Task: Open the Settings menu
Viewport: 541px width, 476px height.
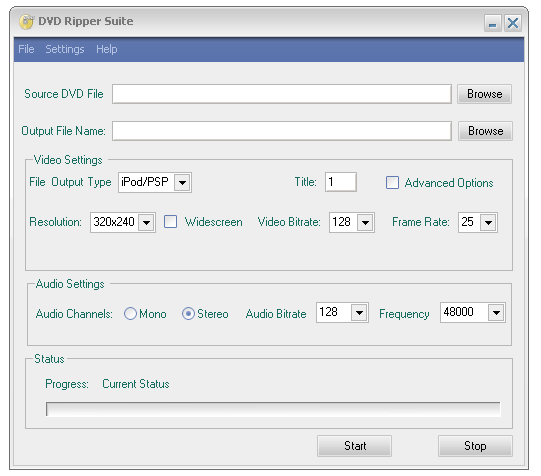Action: (x=65, y=49)
